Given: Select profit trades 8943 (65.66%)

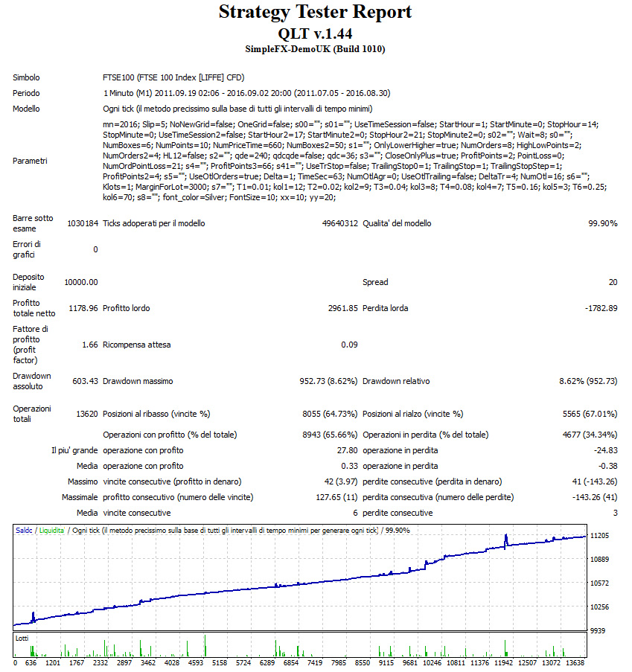Looking at the screenshot, I should tap(330, 435).
